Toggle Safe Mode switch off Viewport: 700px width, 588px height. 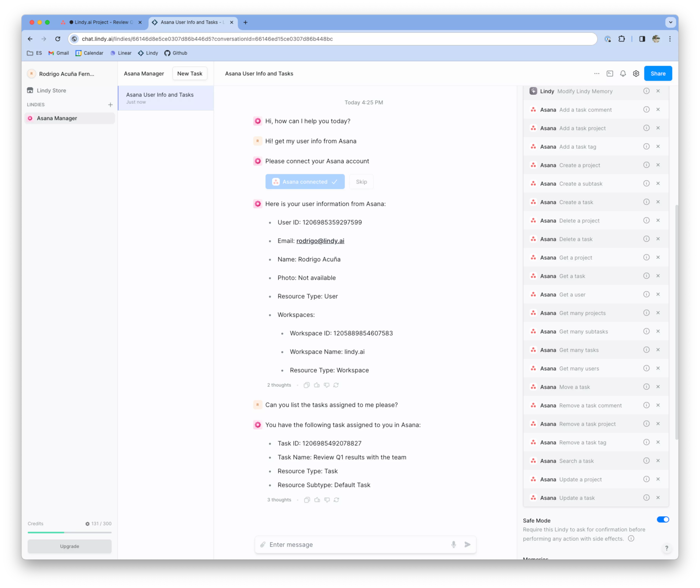click(663, 519)
